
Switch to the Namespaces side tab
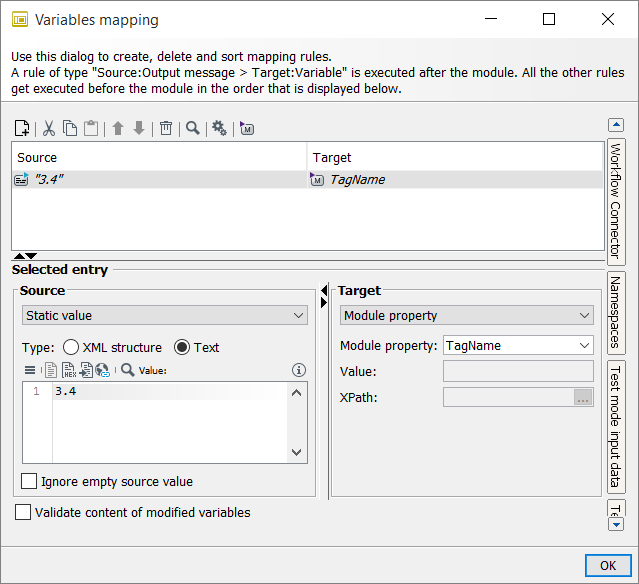[x=616, y=312]
